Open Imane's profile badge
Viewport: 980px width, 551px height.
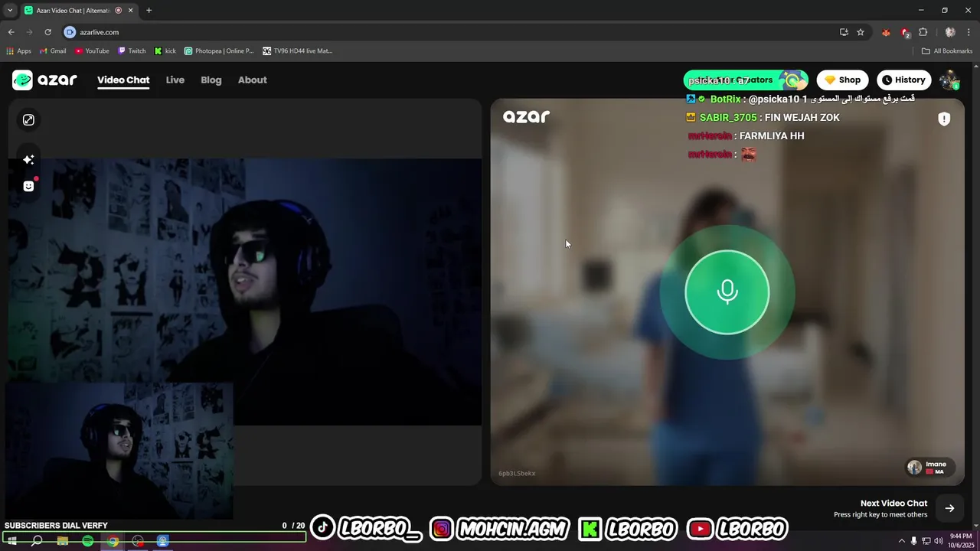(x=930, y=467)
